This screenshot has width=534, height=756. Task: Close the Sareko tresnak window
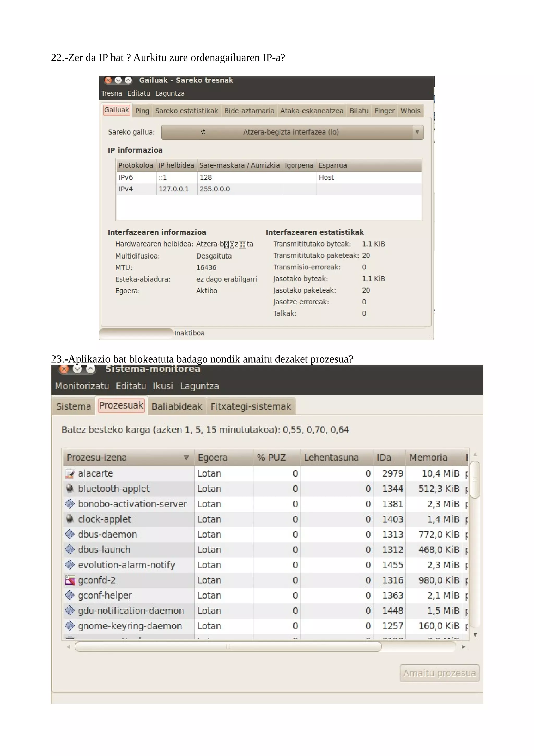tap(108, 80)
